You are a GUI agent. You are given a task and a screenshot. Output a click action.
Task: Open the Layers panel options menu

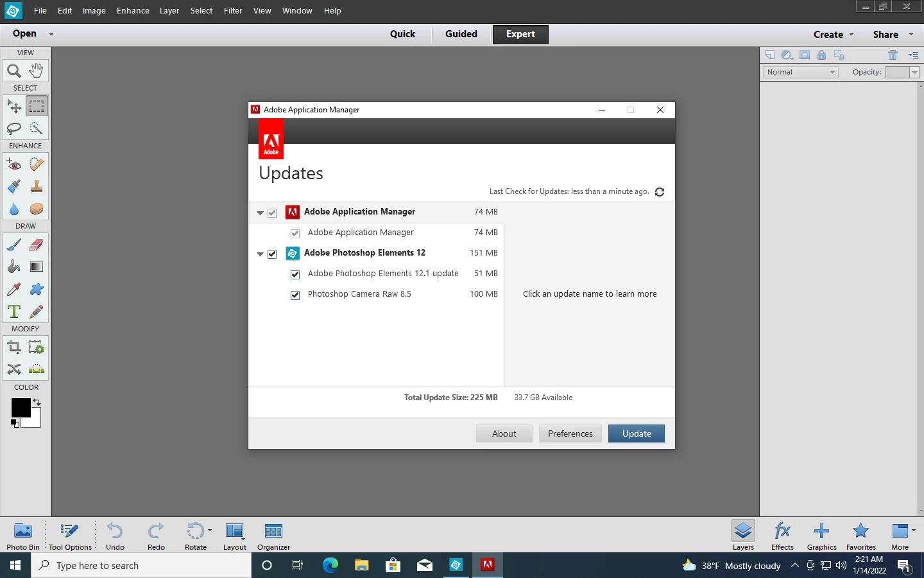coord(914,55)
